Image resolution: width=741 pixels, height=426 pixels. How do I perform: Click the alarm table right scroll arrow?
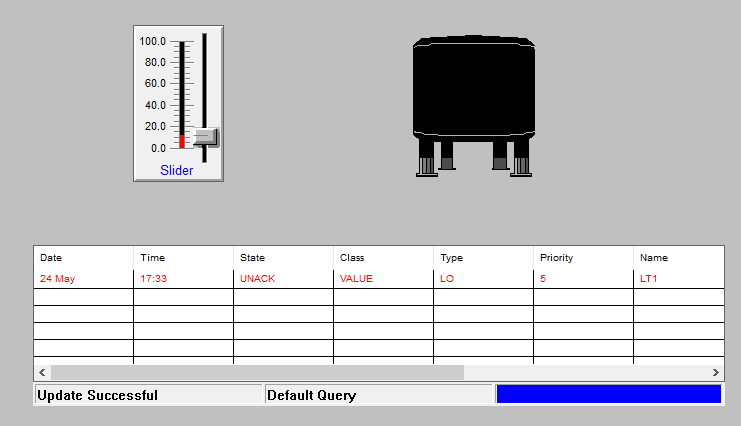pyautogui.click(x=715, y=373)
